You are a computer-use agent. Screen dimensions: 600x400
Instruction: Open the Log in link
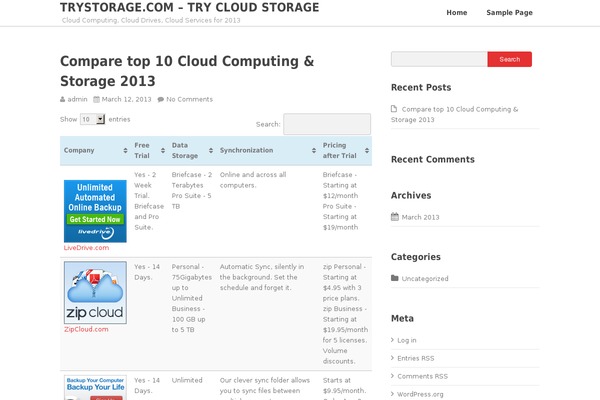(x=407, y=340)
